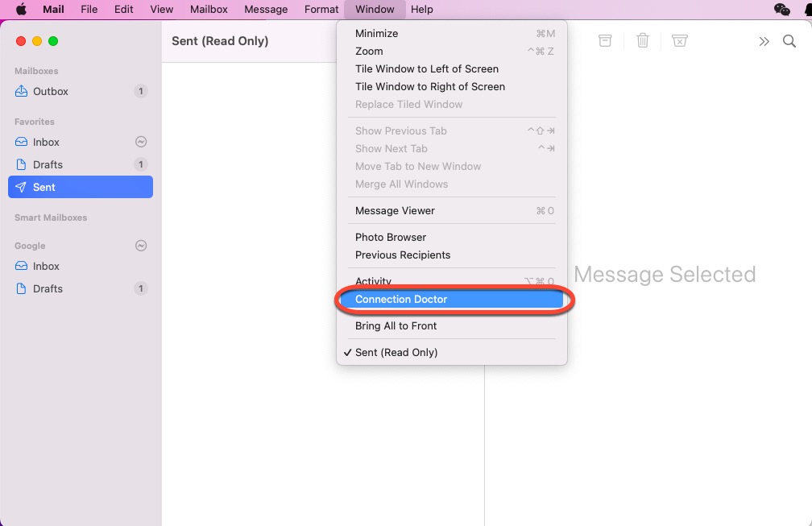Toggle the checked Sent (Read Only) window item
The image size is (812, 526).
[x=396, y=352]
